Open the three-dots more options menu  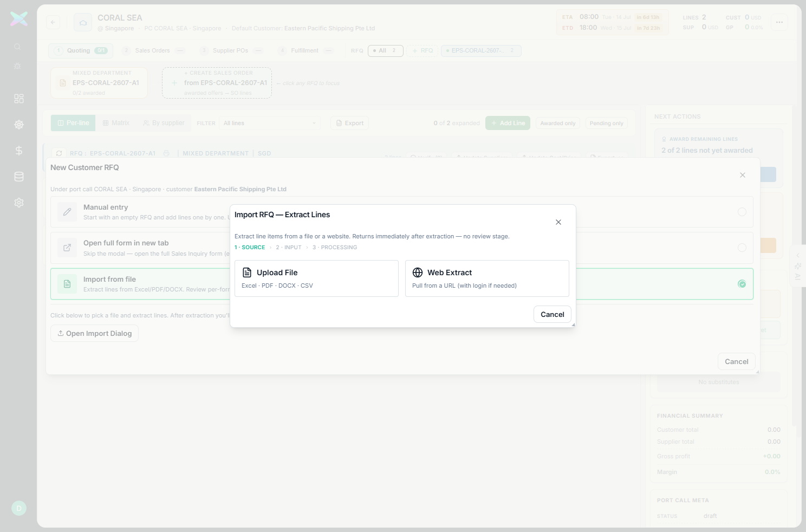(x=779, y=22)
